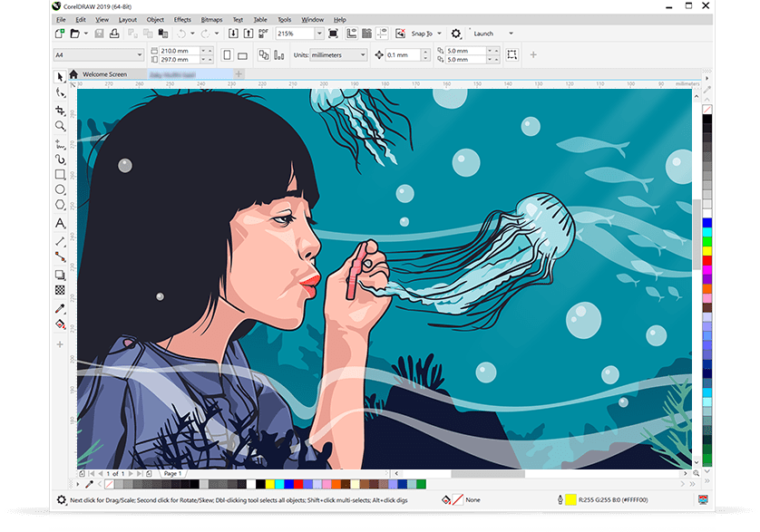Set page to portrait orientation

pos(227,54)
